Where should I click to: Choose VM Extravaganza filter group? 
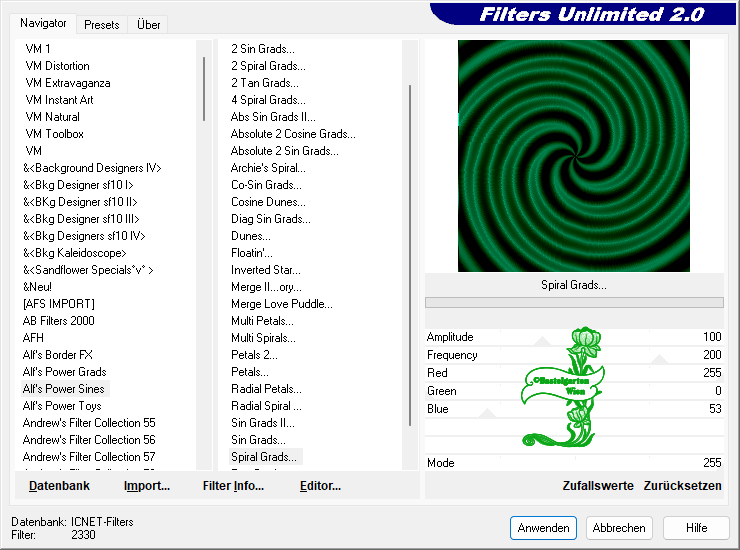click(68, 83)
